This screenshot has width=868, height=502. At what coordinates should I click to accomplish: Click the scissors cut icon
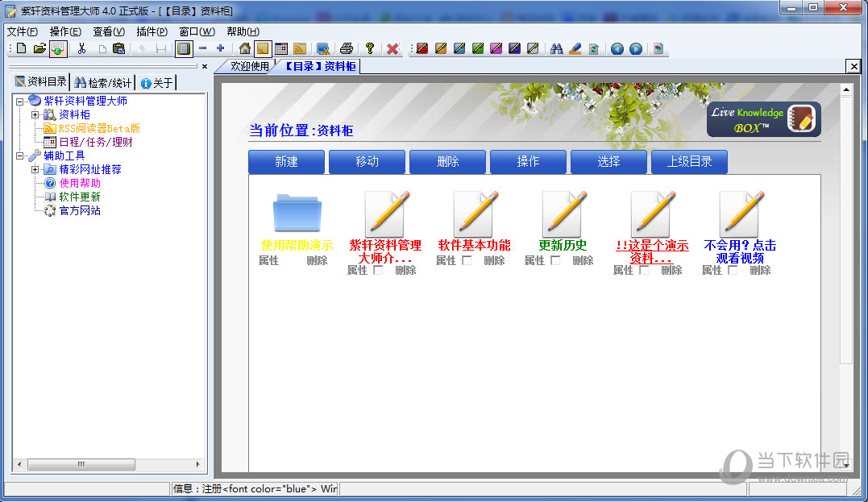tap(82, 48)
